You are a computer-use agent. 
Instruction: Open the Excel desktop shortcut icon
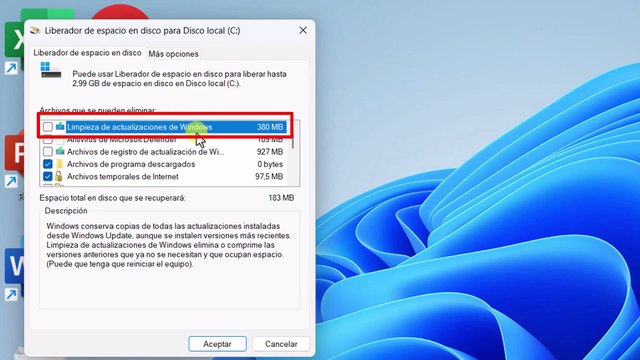[x=15, y=41]
